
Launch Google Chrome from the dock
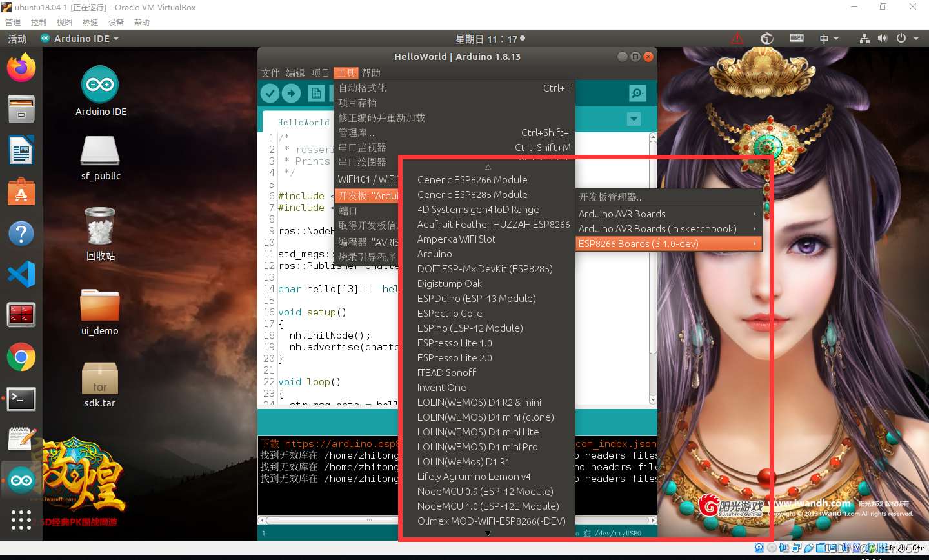21,357
